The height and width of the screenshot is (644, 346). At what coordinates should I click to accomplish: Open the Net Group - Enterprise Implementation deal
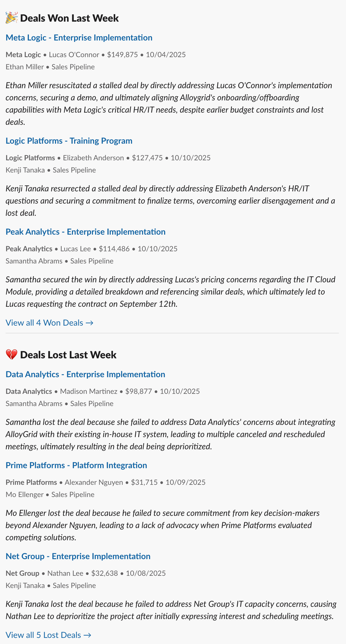78,556
